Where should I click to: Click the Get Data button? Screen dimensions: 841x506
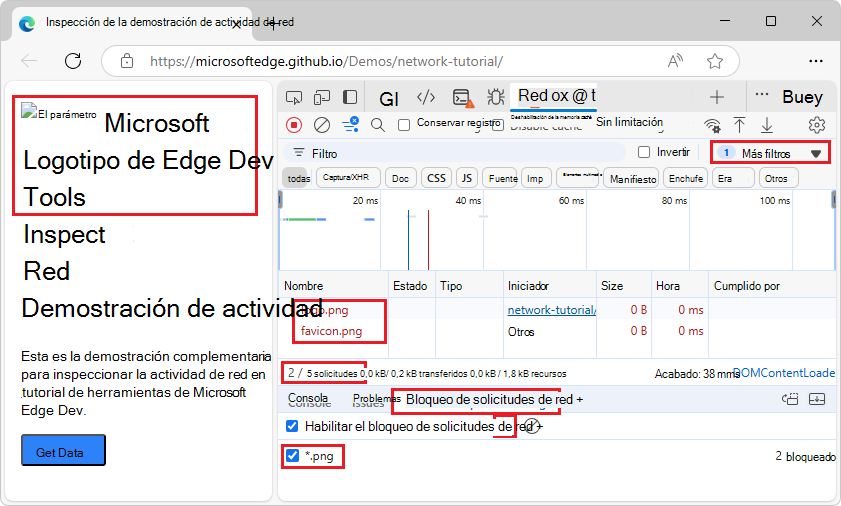63,451
